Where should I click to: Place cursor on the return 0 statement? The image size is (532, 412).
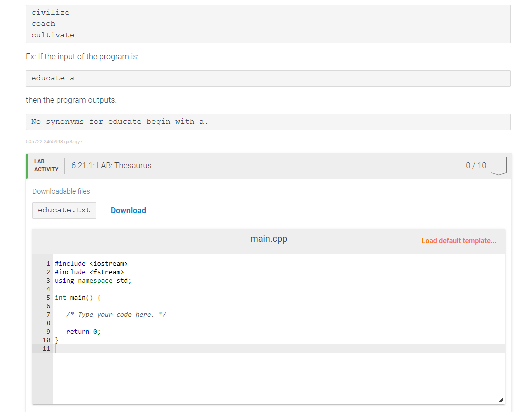coord(83,331)
